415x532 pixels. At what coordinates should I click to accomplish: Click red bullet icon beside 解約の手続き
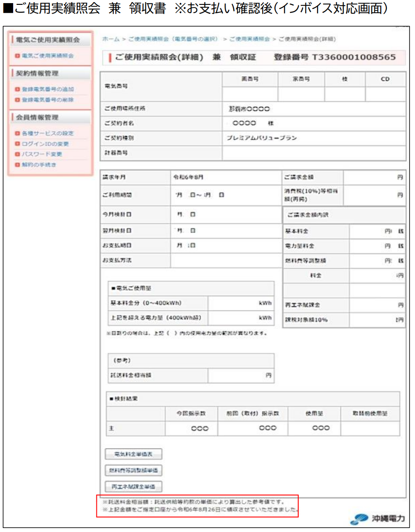tap(17, 165)
